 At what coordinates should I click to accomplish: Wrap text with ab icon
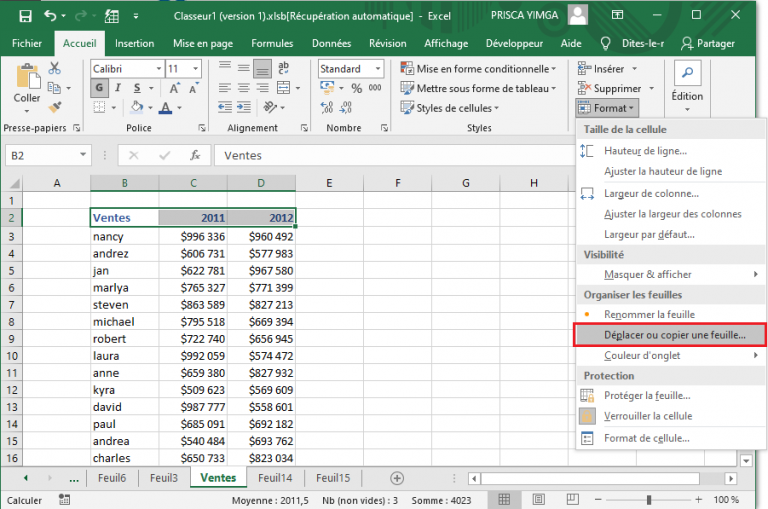pos(284,68)
